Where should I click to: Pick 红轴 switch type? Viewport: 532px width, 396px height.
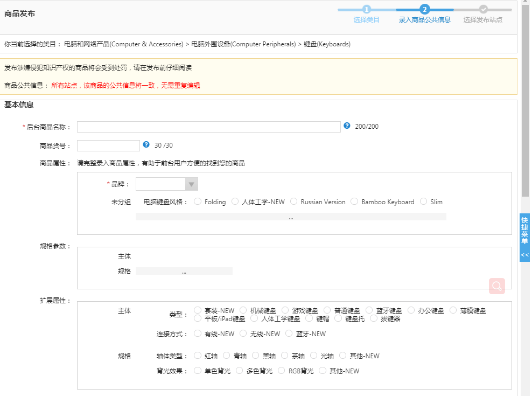pyautogui.click(x=198, y=355)
